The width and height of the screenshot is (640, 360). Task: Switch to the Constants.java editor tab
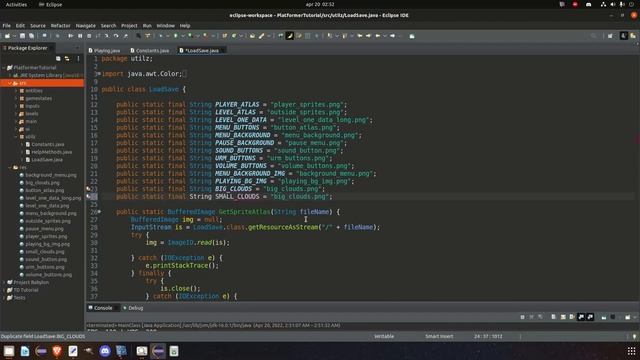pos(150,51)
